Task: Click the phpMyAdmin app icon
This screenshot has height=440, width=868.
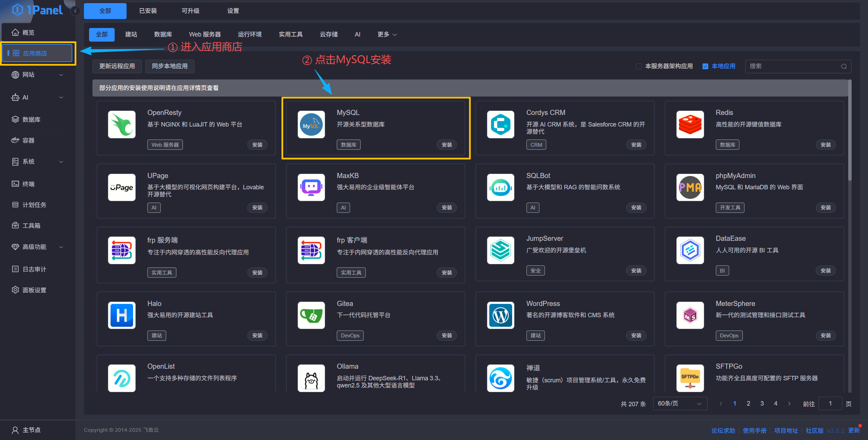Action: coord(690,187)
